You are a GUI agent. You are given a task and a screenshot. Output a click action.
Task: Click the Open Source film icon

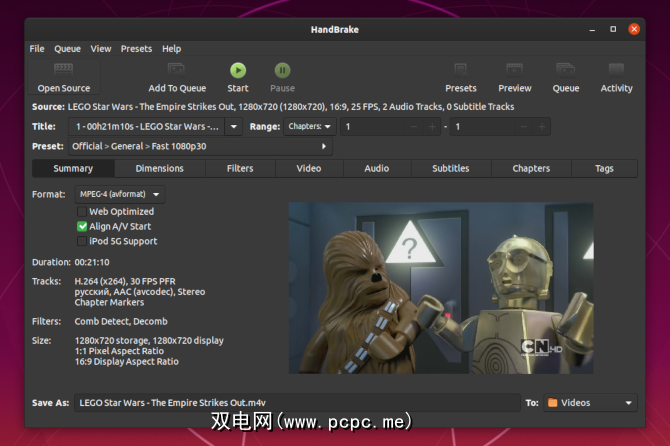coord(63,69)
